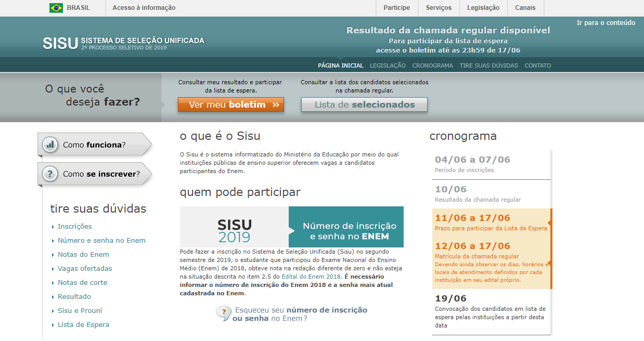
Task: Click the question mark icon beside Como se inscrever
Action: [x=50, y=174]
